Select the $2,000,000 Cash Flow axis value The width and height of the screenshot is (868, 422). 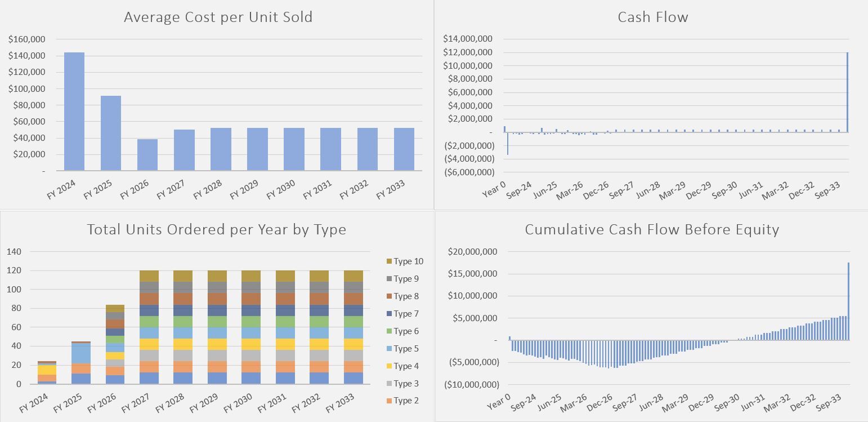pos(471,119)
